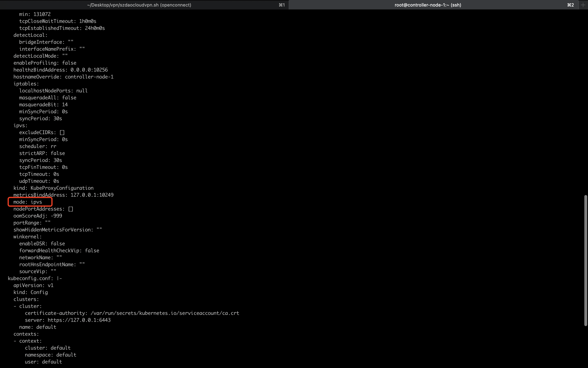Click 'namespace: default' line

(x=51, y=355)
